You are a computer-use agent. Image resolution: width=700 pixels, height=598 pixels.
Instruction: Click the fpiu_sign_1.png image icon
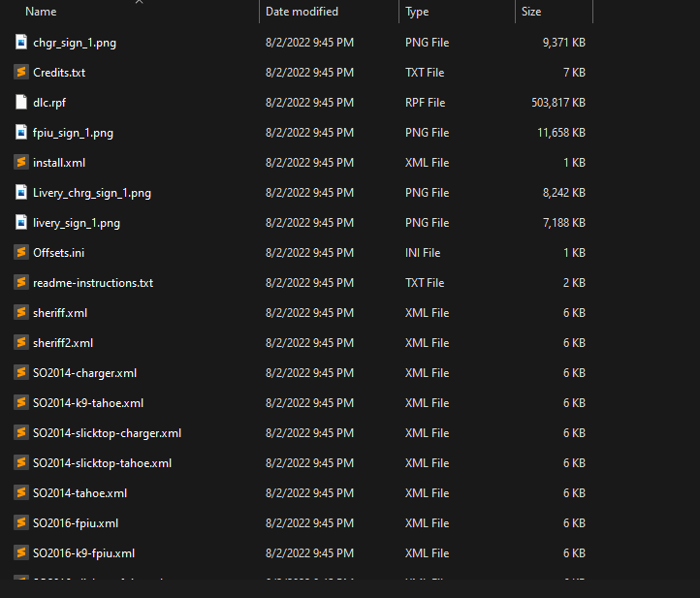21,133
